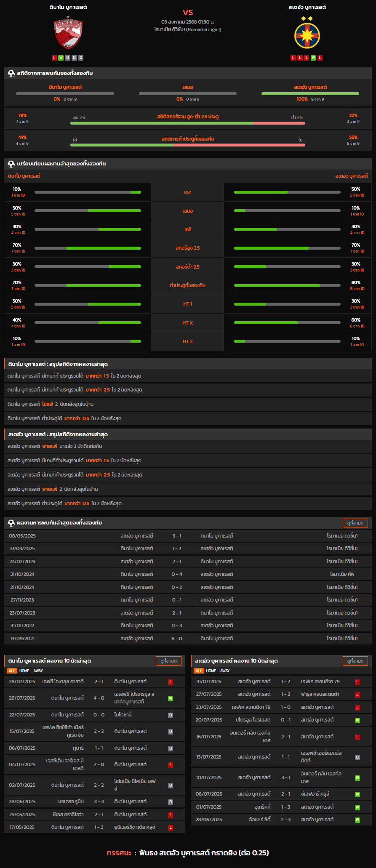Open view all button for head-to-head results

pos(355,523)
